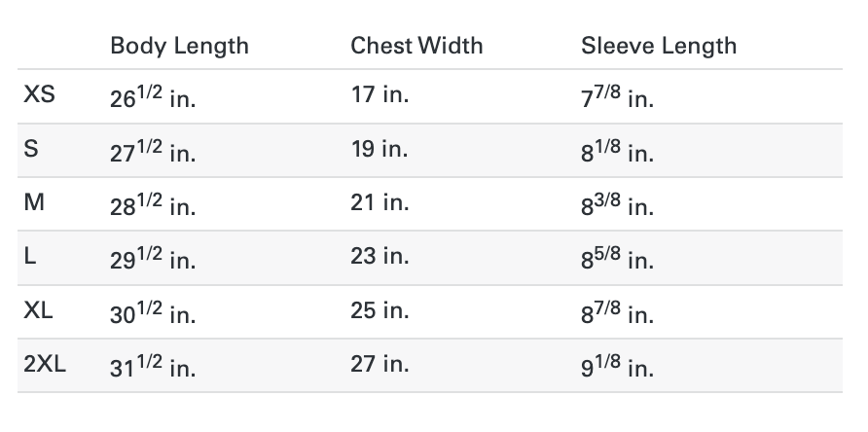Select the L size row label

[x=30, y=257]
